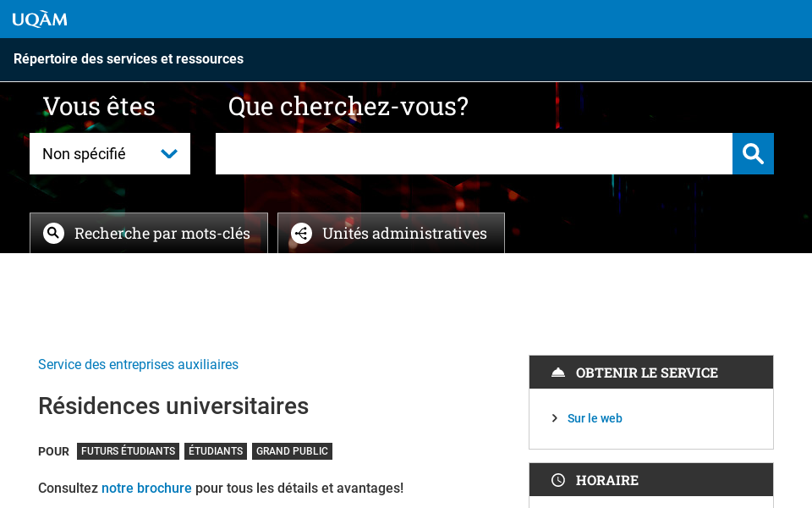The width and height of the screenshot is (812, 508).
Task: Expand the OBTENIR LE SERVICE section
Action: point(650,372)
